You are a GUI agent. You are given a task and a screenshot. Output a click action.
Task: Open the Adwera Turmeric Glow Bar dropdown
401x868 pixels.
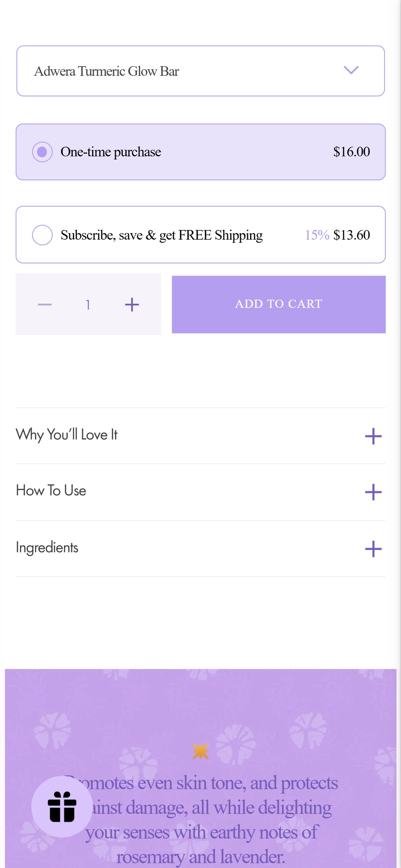[200, 71]
